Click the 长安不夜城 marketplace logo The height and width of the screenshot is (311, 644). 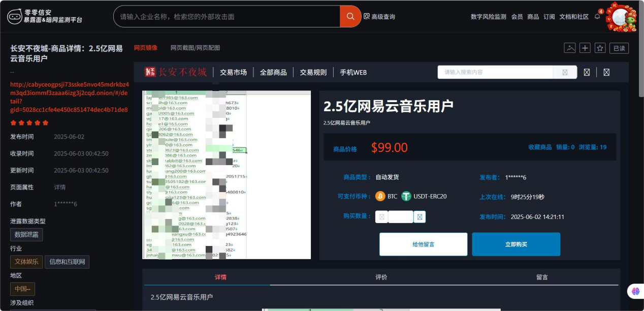(176, 72)
